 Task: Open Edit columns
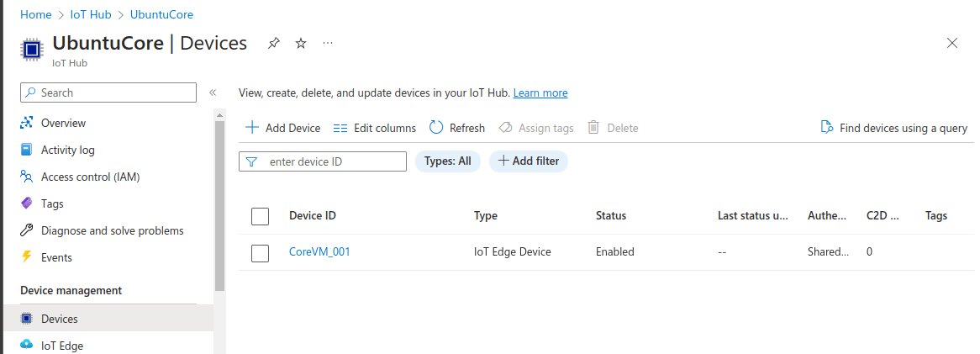(x=374, y=128)
